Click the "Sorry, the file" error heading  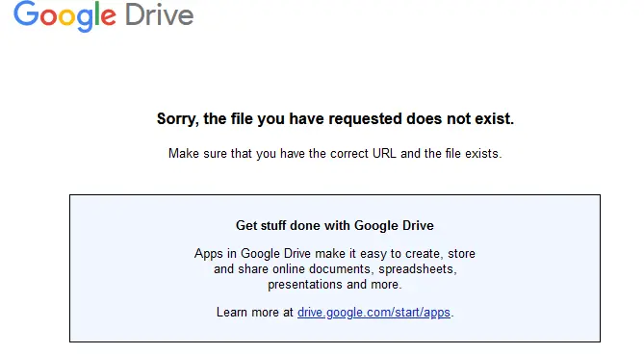tap(335, 119)
